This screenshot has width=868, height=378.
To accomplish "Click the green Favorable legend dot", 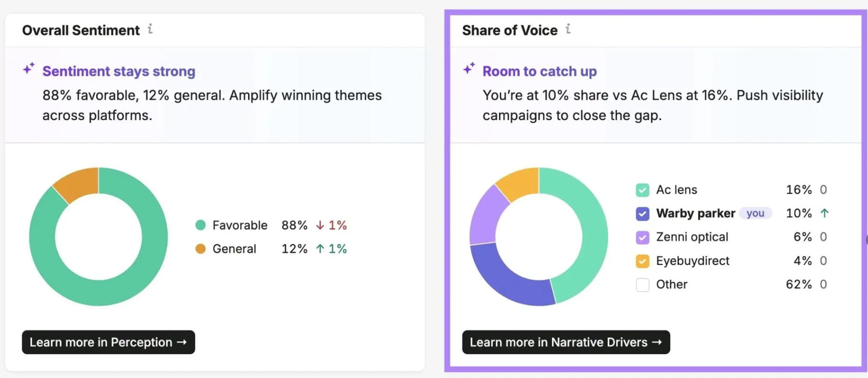I will [x=200, y=225].
